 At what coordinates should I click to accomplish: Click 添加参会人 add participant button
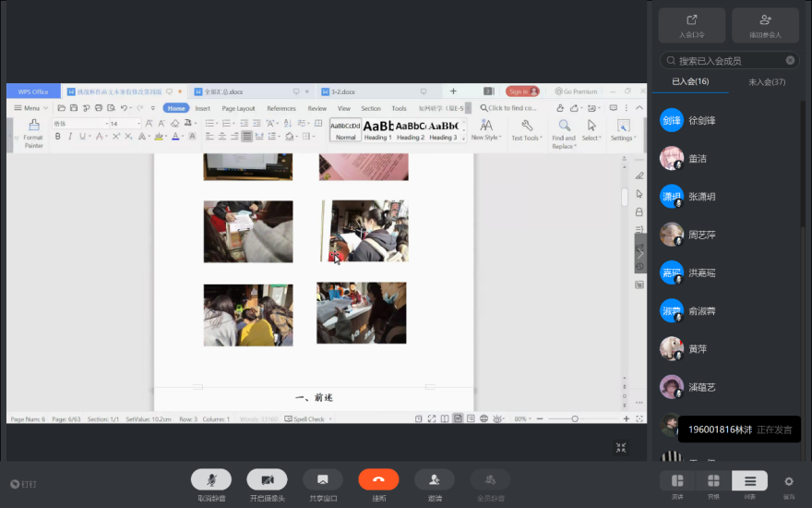pyautogui.click(x=765, y=25)
